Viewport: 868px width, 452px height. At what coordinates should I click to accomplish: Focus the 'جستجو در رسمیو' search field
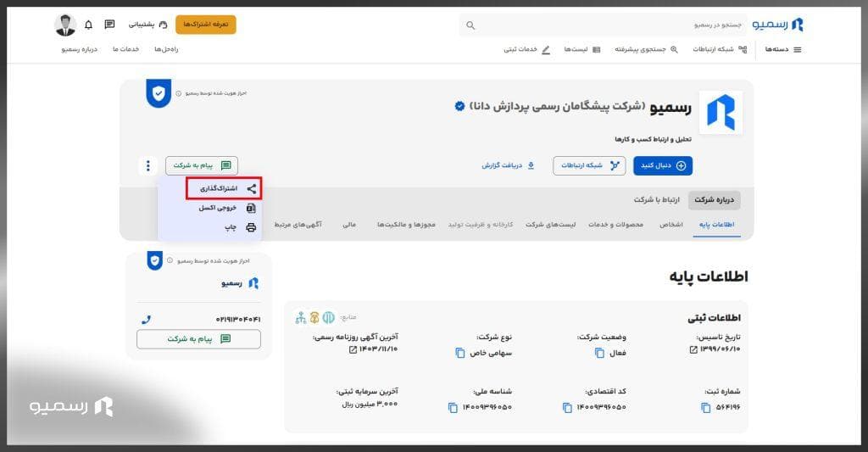(603, 25)
